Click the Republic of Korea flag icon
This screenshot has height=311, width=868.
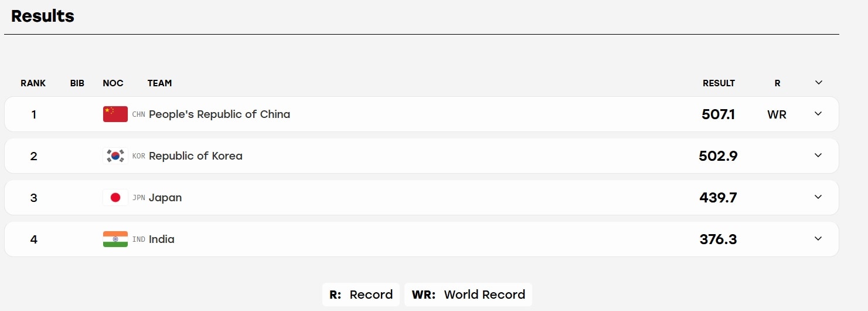click(x=115, y=156)
